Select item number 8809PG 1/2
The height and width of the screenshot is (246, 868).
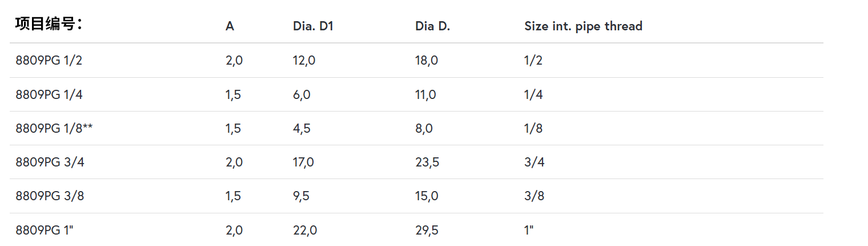tap(49, 61)
